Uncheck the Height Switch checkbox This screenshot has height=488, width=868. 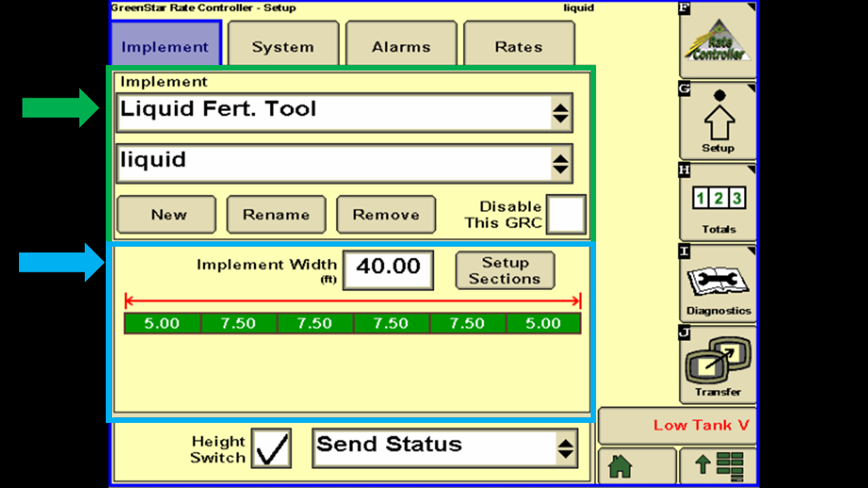271,448
